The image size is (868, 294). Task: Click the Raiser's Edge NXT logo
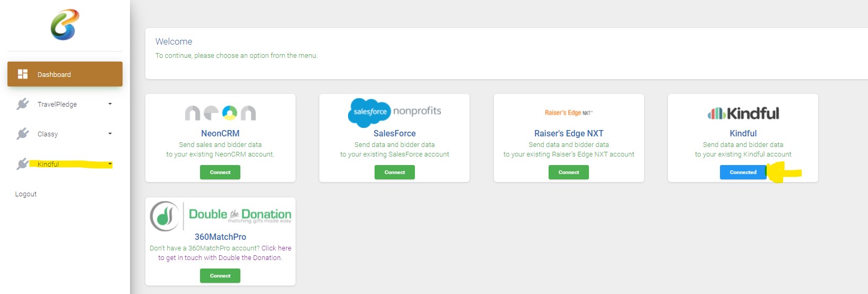tap(568, 113)
